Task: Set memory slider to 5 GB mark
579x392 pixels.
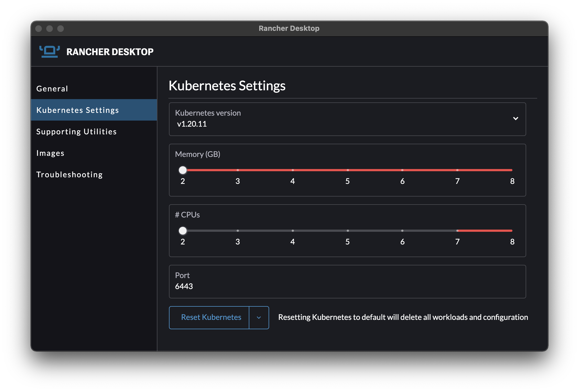Action: (347, 170)
